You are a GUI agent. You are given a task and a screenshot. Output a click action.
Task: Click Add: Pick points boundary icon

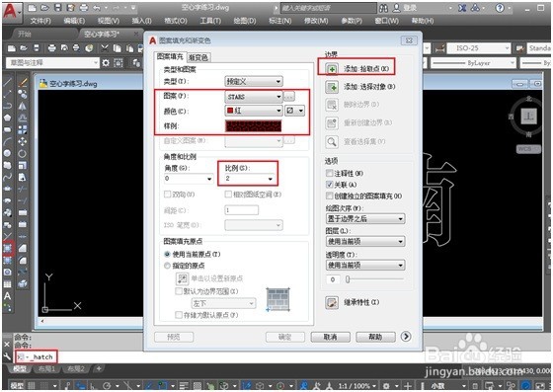point(332,68)
